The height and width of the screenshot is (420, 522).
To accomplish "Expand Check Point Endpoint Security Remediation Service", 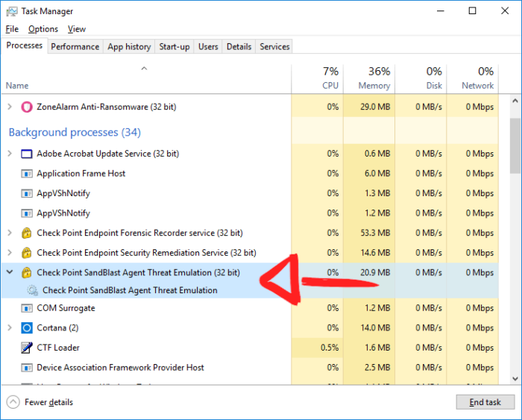I will click(10, 253).
